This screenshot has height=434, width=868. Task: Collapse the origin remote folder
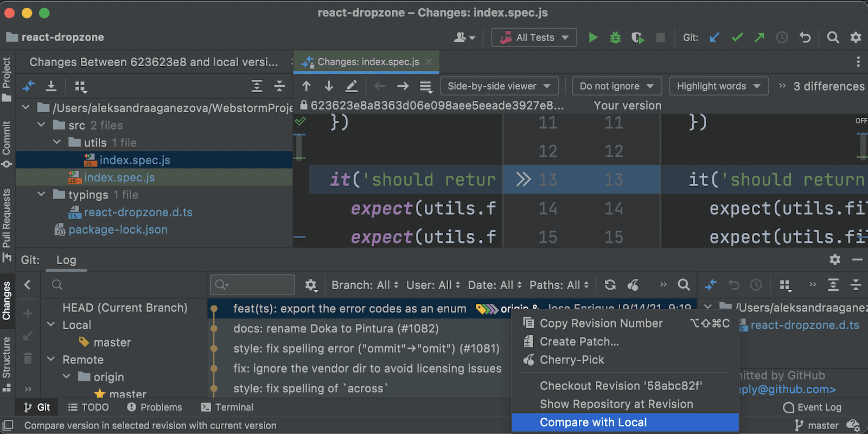(67, 376)
